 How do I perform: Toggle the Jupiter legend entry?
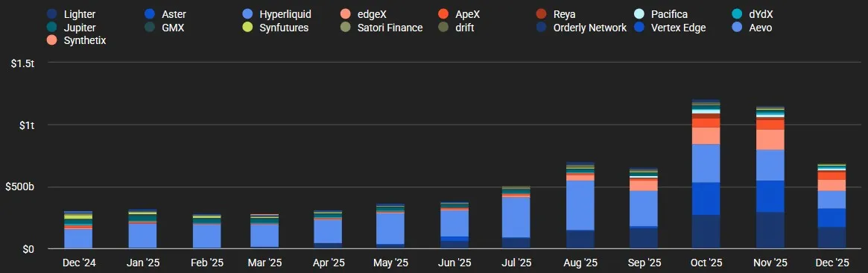coord(72,28)
